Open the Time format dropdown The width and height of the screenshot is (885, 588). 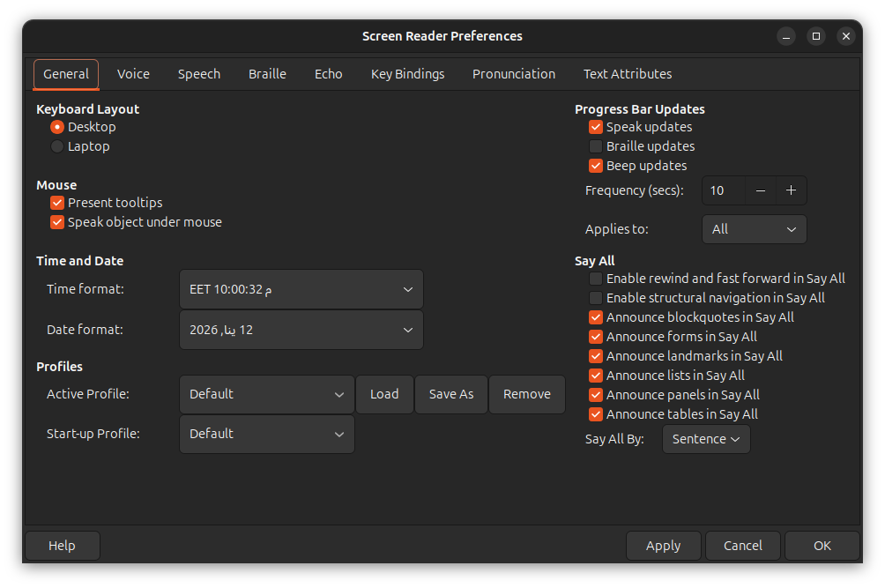click(301, 289)
